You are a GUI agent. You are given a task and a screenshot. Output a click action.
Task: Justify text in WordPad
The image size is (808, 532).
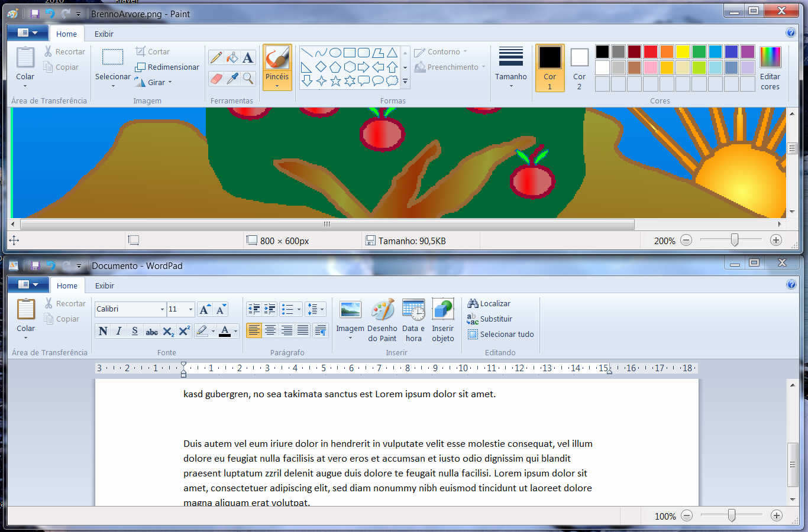click(x=303, y=330)
